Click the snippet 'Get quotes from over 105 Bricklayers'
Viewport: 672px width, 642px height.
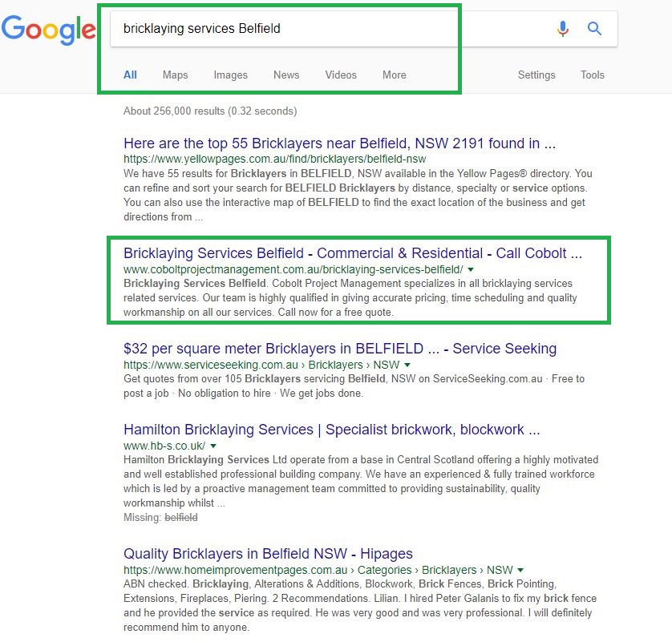click(x=354, y=386)
